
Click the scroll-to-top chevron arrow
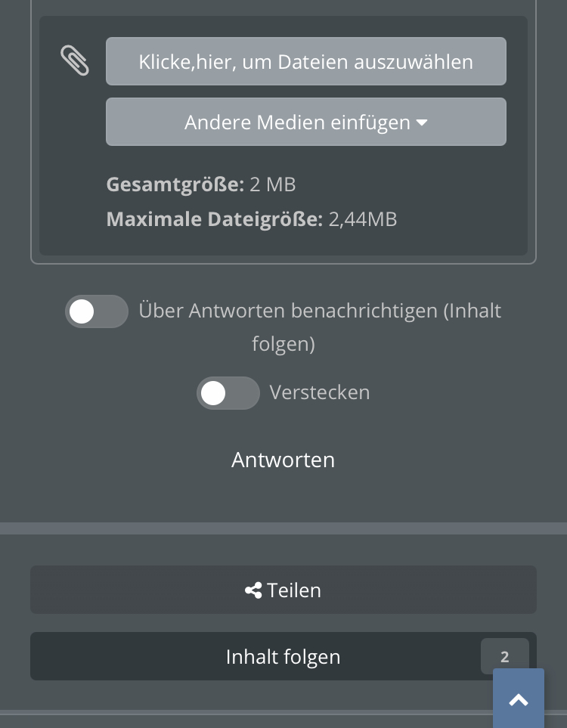[519, 700]
